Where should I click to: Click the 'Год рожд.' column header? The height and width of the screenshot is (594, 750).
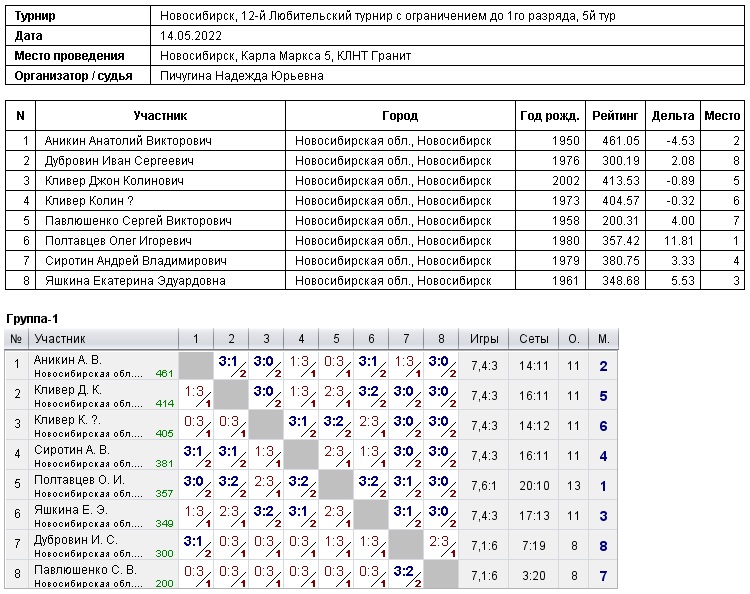[550, 116]
